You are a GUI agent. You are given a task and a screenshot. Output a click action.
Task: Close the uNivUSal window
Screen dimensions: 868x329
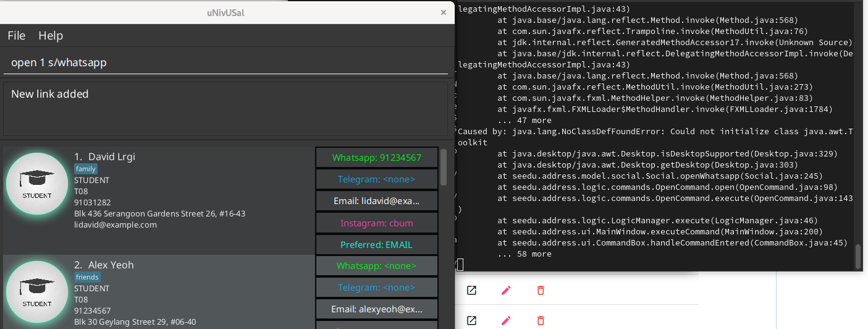(x=443, y=12)
